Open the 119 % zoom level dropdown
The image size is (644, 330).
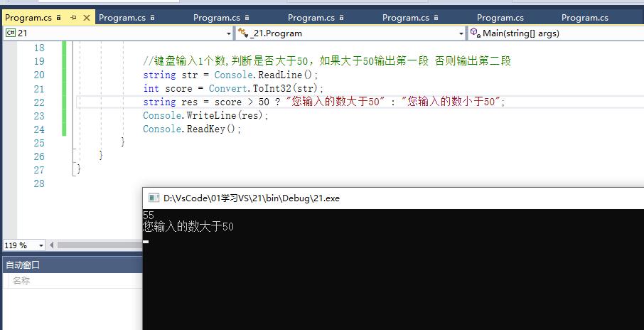coord(41,245)
